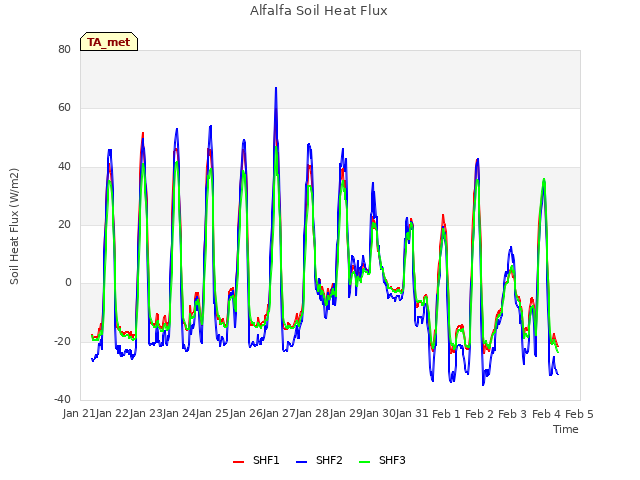
Task: Click the TA_met annotation label
Action: 109,42
